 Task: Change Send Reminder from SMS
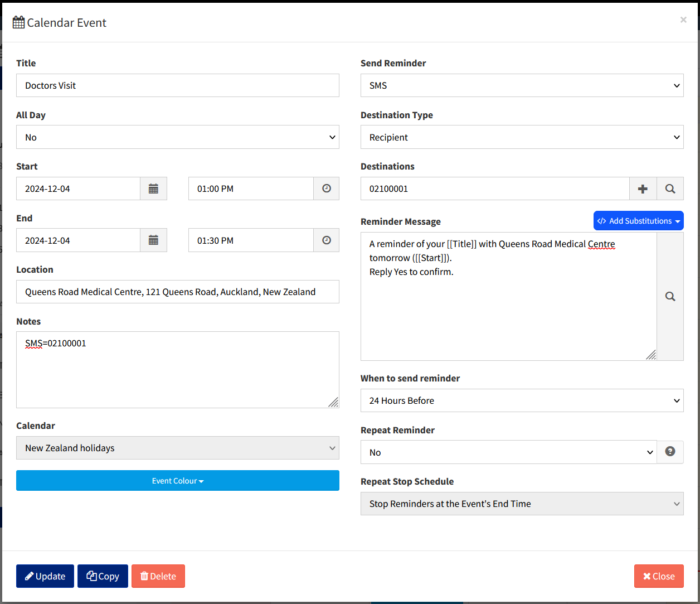click(x=522, y=85)
